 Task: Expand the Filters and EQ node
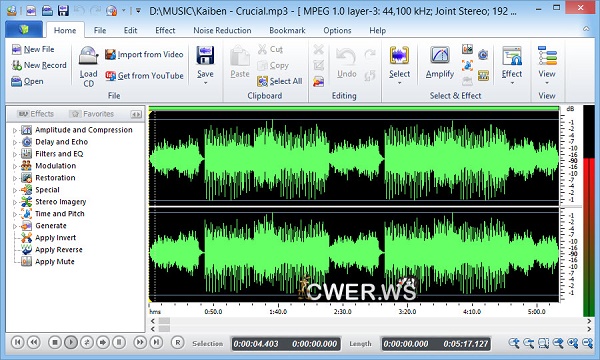coord(15,154)
